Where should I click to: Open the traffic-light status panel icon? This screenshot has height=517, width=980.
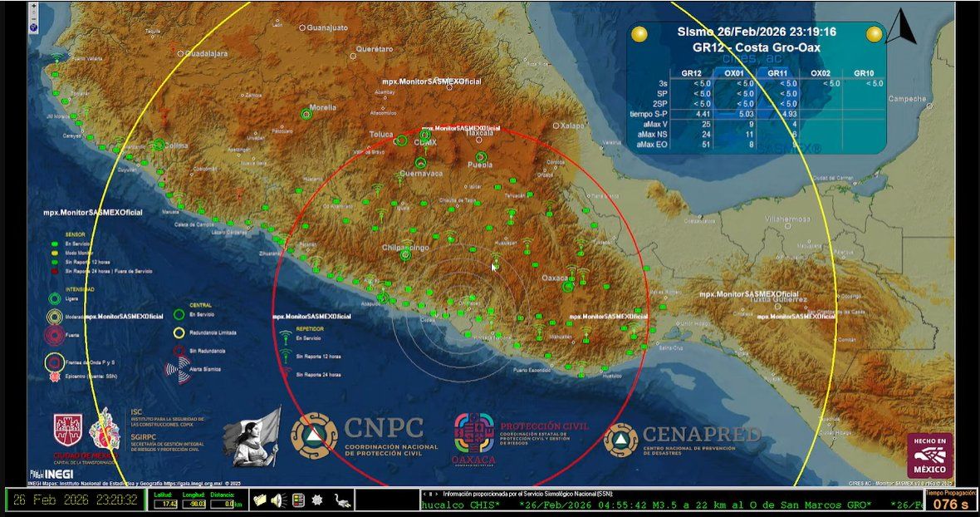[x=298, y=500]
